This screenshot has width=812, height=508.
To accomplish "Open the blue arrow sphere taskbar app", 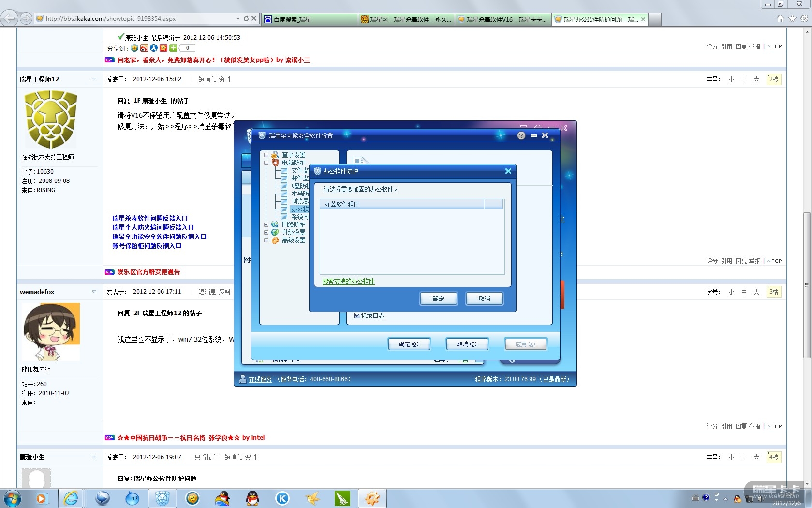I will point(102,498).
